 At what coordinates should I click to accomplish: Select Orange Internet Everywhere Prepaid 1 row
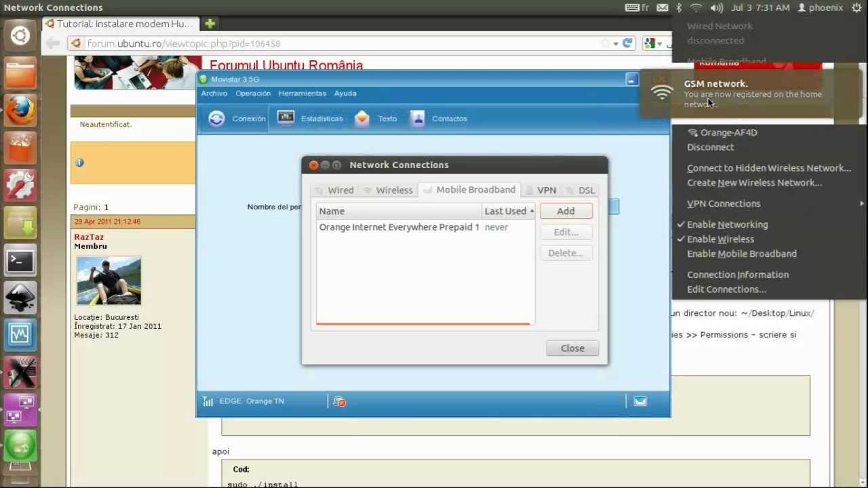click(x=425, y=227)
